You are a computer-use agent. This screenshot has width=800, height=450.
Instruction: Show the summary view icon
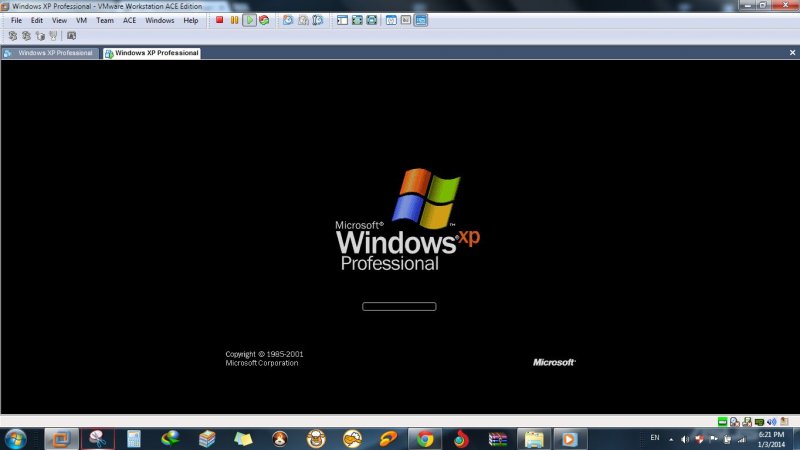pyautogui.click(x=391, y=20)
